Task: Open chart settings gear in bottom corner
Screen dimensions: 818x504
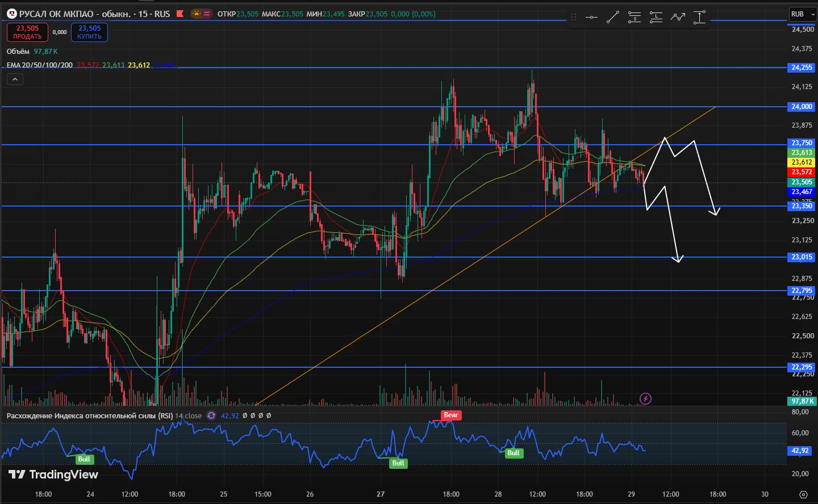Action: pos(803,494)
